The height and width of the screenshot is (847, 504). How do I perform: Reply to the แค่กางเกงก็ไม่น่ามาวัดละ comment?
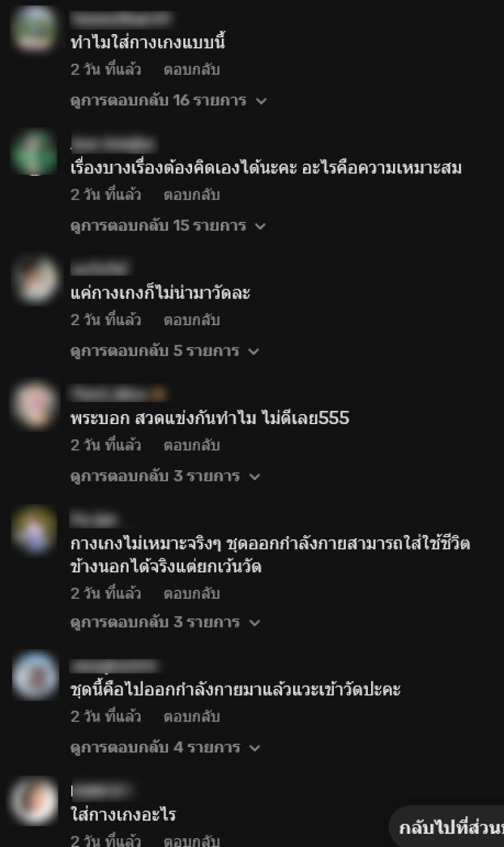click(192, 320)
